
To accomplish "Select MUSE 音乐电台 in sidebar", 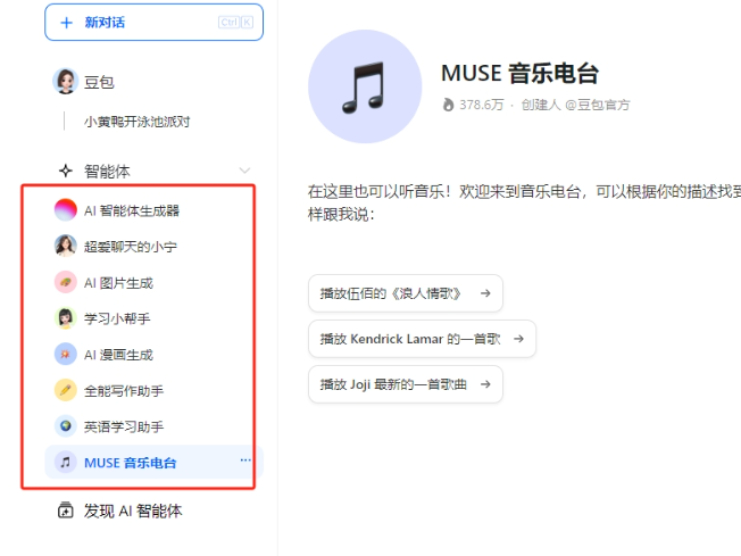I will tap(154, 462).
